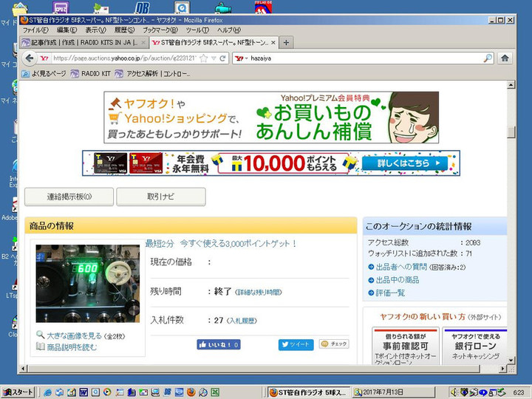The width and height of the screenshot is (532, 399).
Task: Open the 入札履歴 link
Action: [241, 321]
